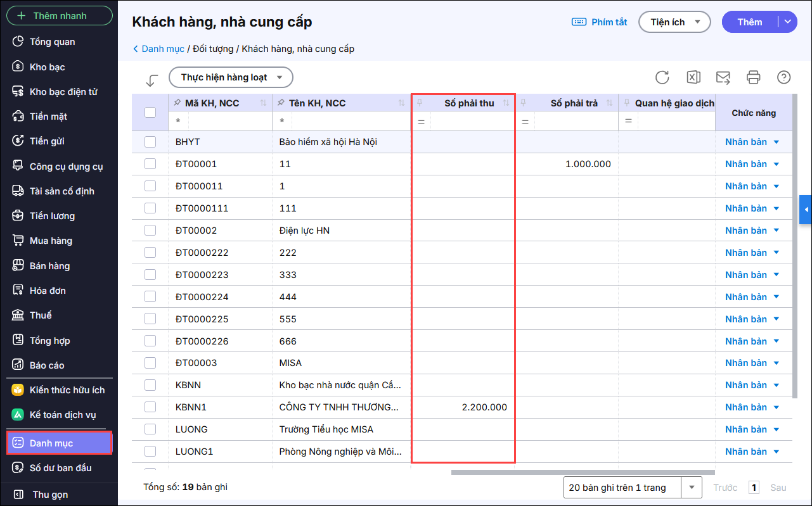812x506 pixels.
Task: Click Nhân bản link for Điện lực HN
Action: 745,231
